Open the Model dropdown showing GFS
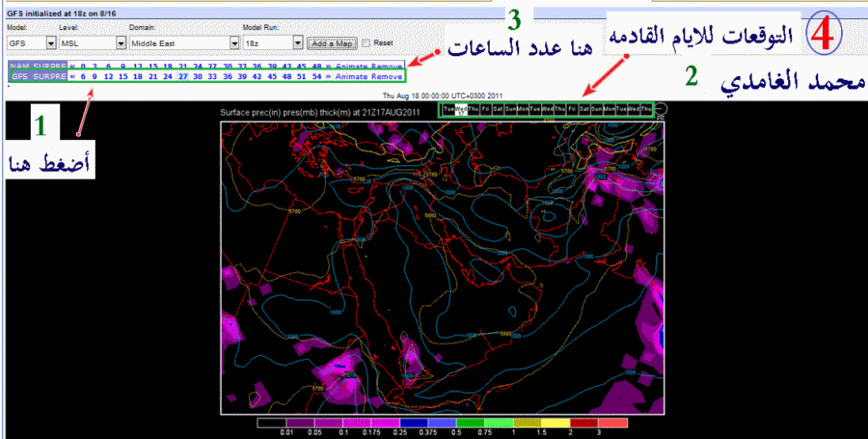This screenshot has height=439, width=868. pyautogui.click(x=31, y=42)
